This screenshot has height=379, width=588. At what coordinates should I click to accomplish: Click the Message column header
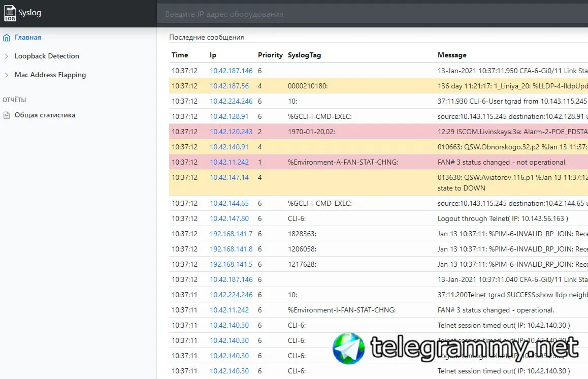pos(452,55)
